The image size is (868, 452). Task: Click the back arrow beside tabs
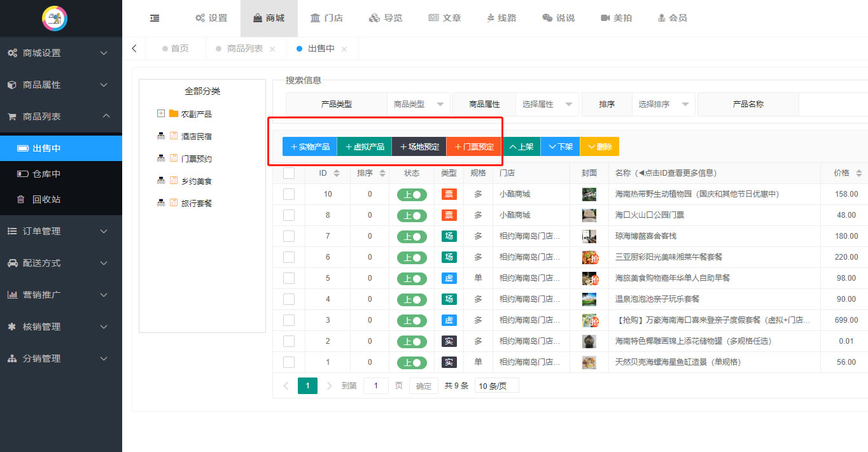(134, 48)
